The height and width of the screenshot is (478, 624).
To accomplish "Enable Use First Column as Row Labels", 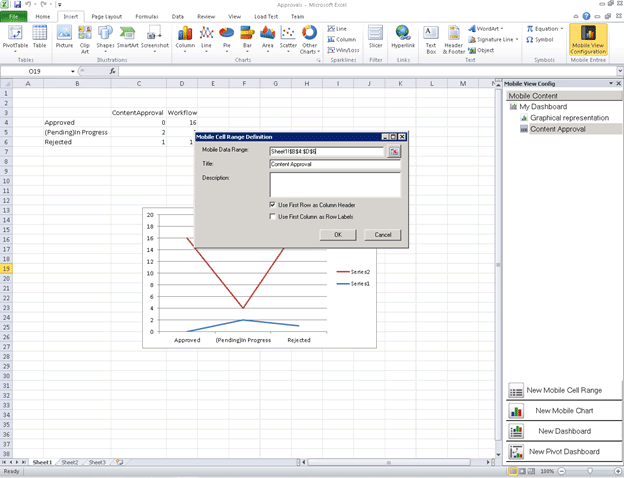I will tap(273, 216).
